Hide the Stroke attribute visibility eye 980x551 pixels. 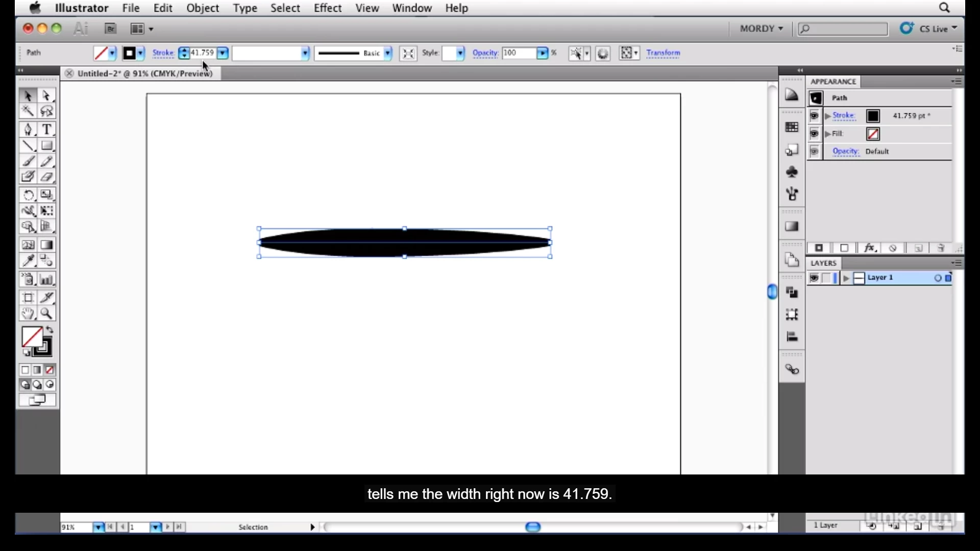pyautogui.click(x=814, y=116)
